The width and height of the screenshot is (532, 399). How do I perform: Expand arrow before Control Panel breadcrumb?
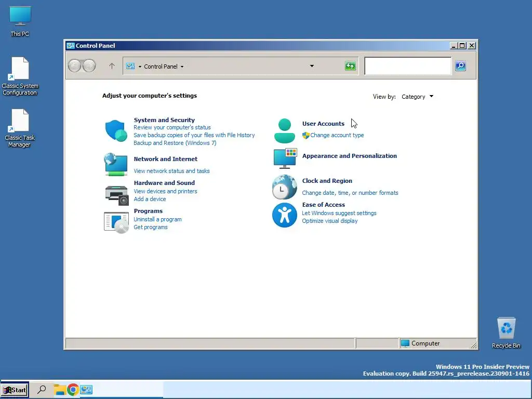(140, 66)
